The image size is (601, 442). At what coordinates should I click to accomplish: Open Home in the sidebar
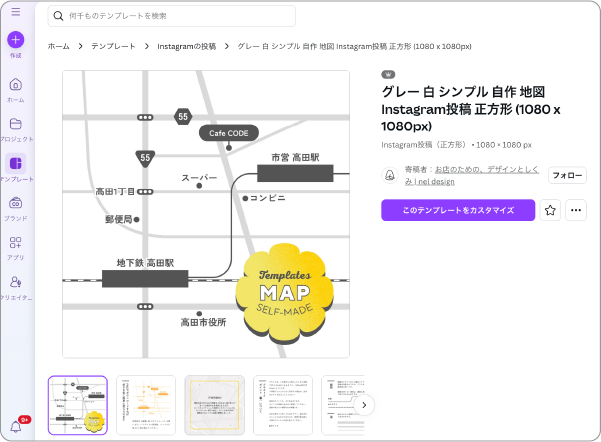(x=15, y=86)
